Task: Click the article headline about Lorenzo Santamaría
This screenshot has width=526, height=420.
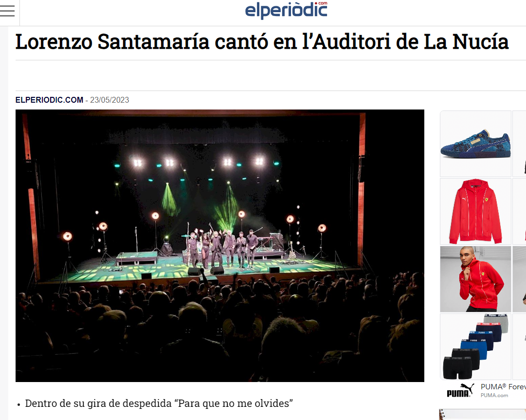Action: tap(262, 42)
